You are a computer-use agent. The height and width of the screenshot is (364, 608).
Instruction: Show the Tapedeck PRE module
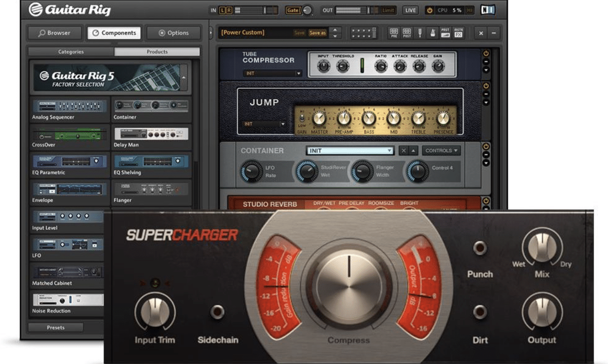coord(394,33)
